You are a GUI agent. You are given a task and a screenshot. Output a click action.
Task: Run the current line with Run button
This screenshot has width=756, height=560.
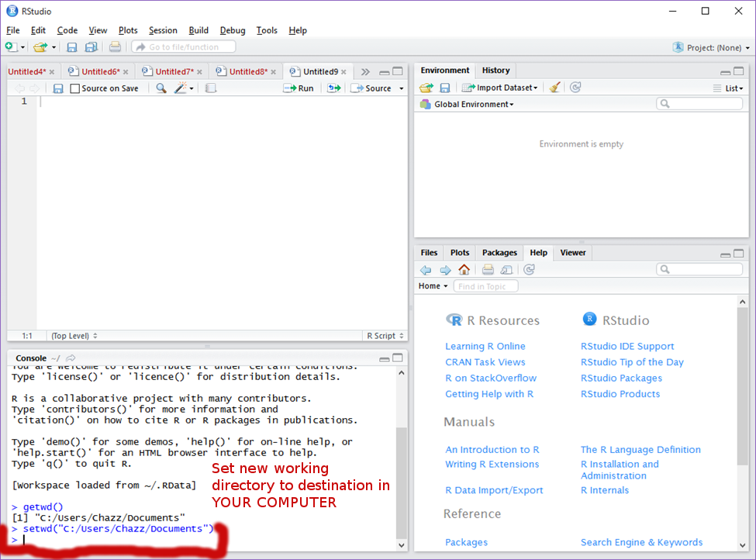(x=299, y=88)
